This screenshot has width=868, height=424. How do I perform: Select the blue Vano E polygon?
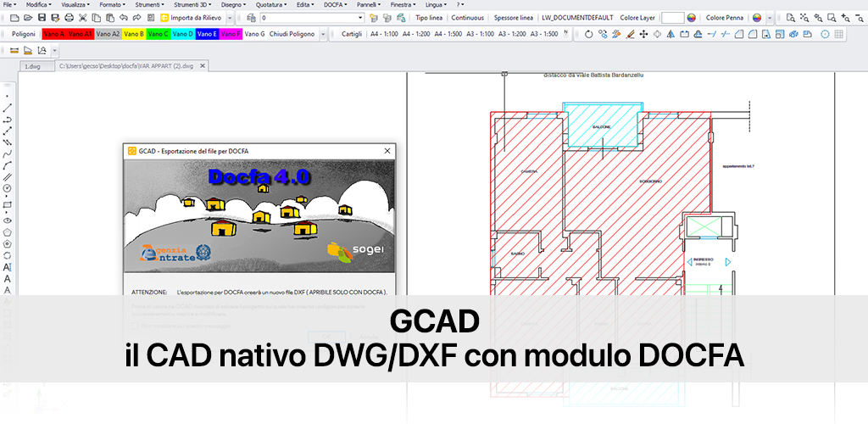point(207,34)
